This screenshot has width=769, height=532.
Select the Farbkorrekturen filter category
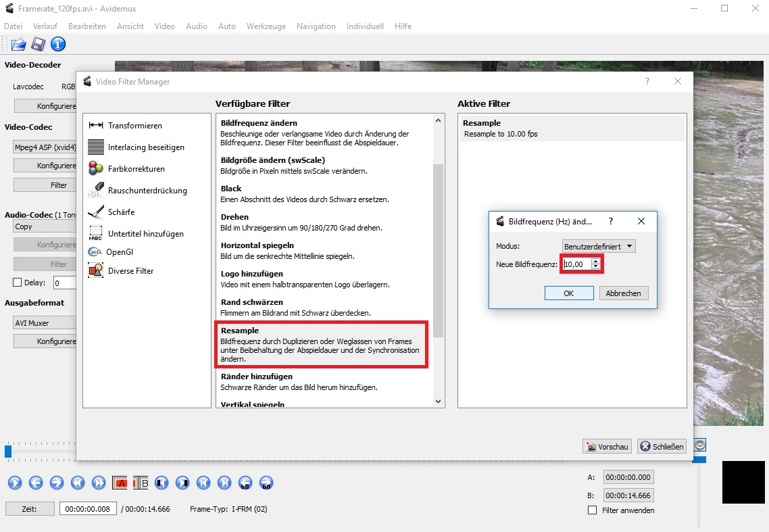tap(135, 169)
